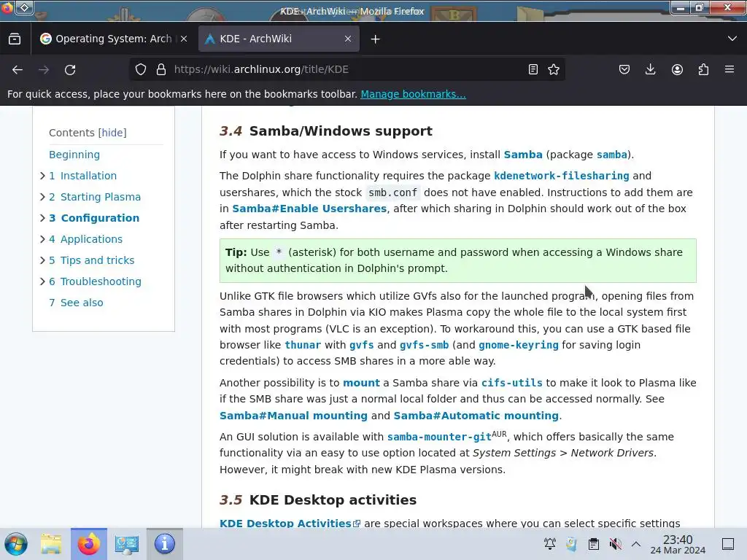
Task: Open the thunar package link
Action: 303,345
